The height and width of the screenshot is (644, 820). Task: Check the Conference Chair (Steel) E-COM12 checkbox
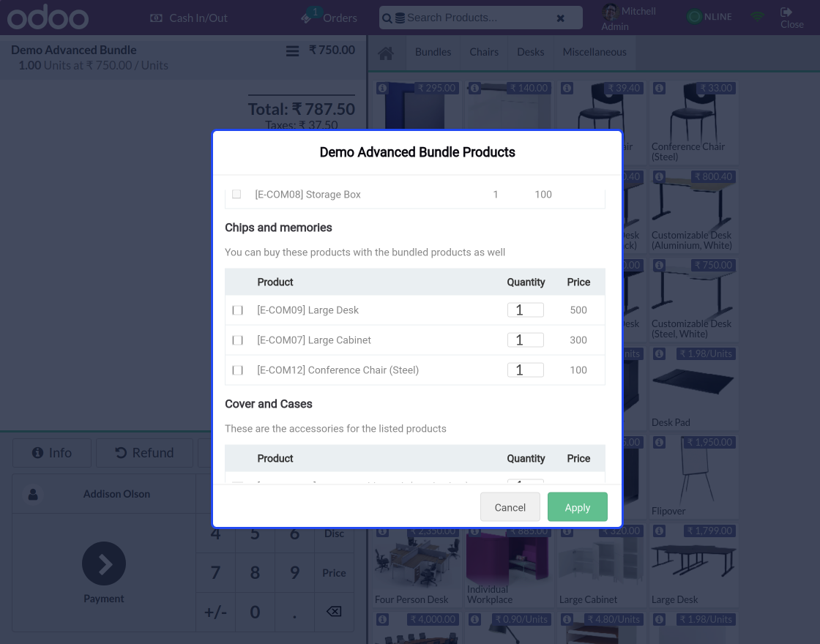(237, 370)
